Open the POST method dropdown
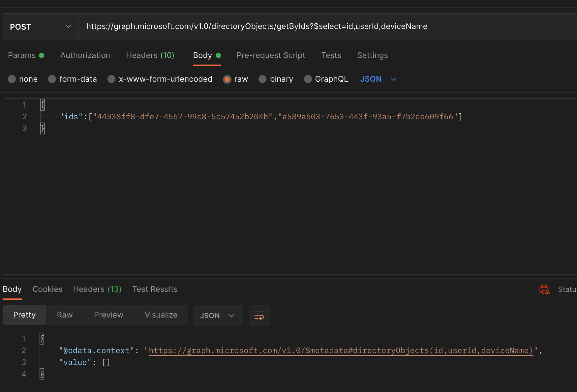577x392 pixels. [x=41, y=27]
